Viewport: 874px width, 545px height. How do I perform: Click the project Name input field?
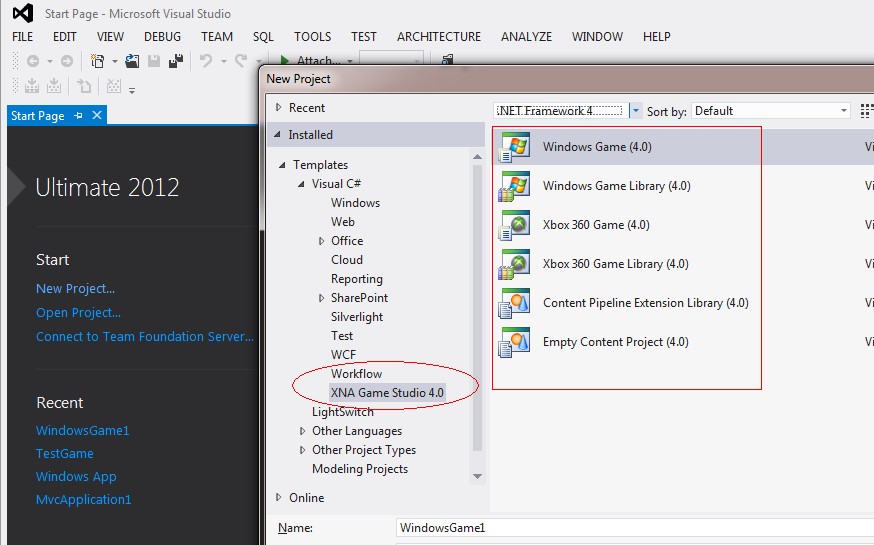635,528
